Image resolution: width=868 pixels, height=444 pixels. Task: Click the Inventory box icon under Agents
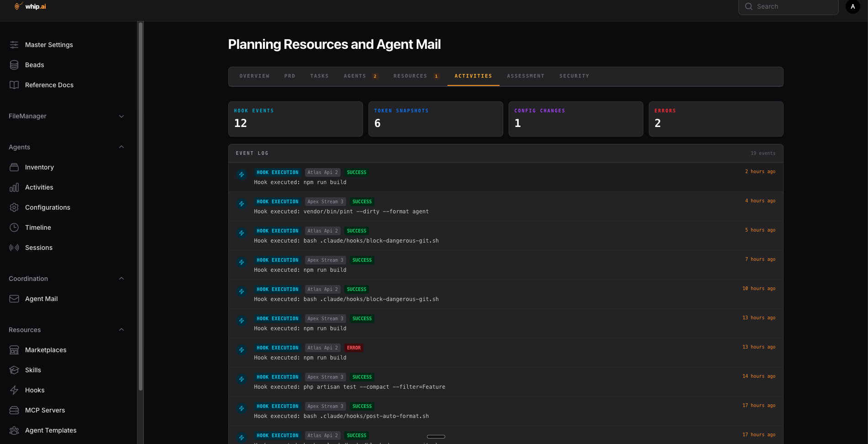point(14,167)
